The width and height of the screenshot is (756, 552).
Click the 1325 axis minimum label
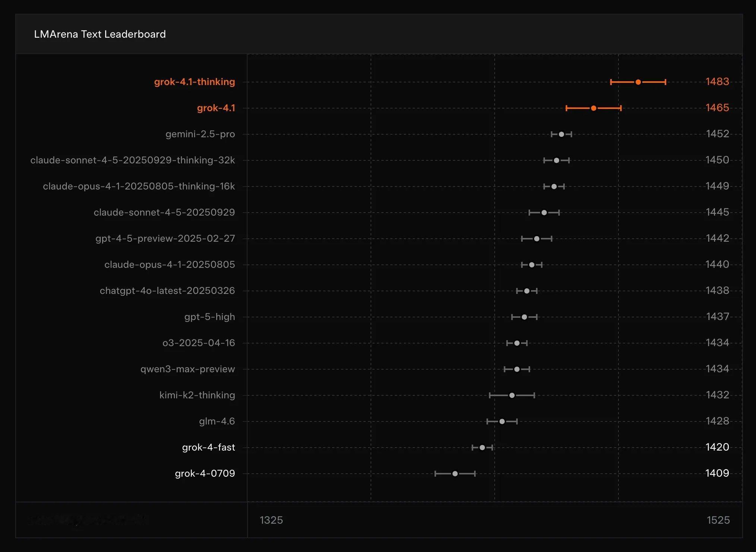[271, 520]
